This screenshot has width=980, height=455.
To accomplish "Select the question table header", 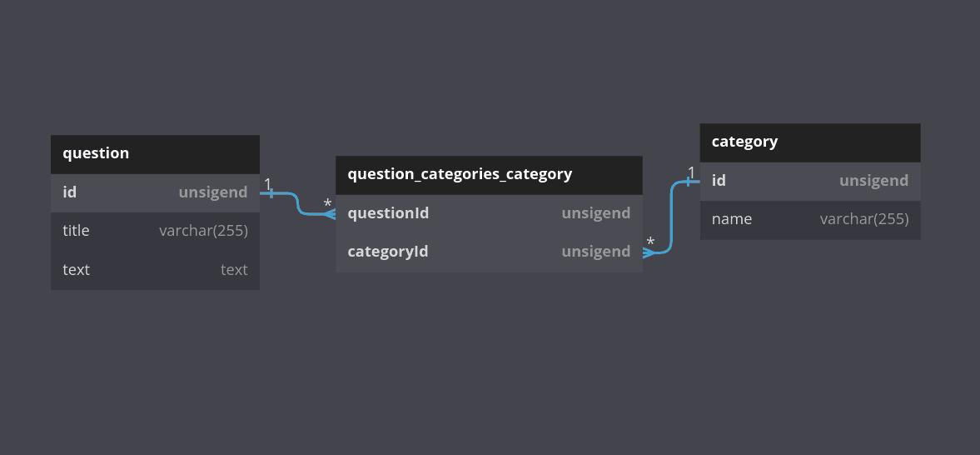I will [x=155, y=154].
